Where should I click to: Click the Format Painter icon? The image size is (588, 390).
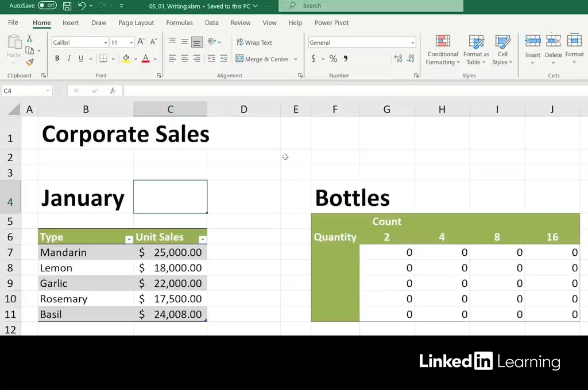tap(30, 62)
